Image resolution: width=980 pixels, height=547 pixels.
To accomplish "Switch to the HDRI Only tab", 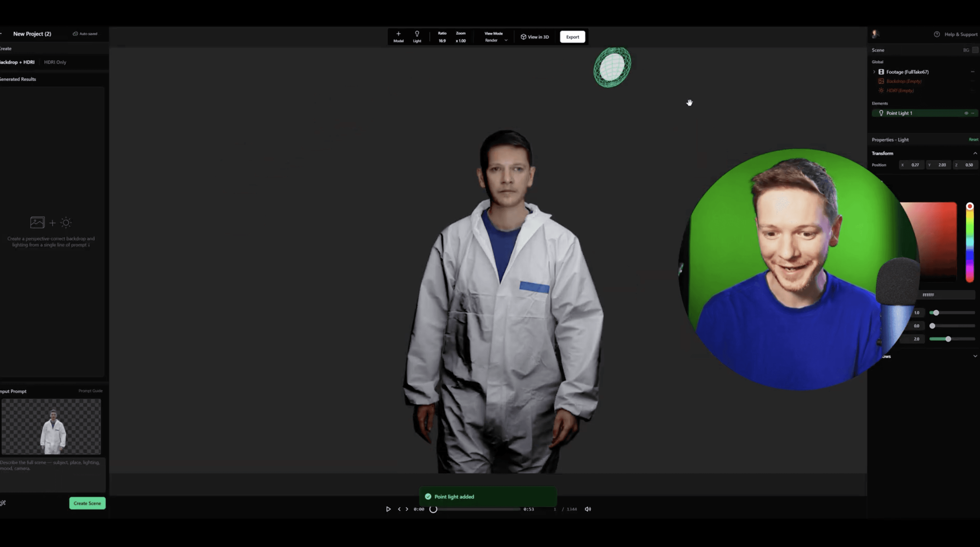I will coord(55,62).
